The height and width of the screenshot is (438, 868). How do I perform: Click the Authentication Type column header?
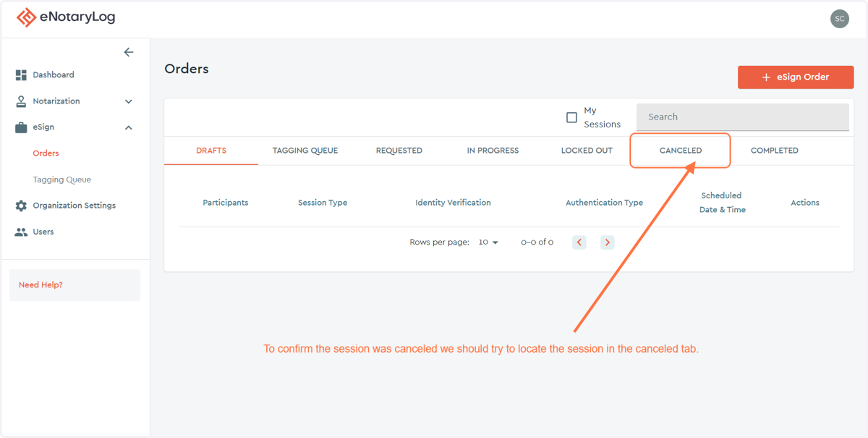click(x=604, y=203)
